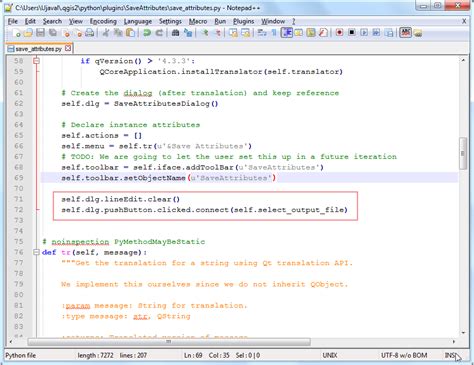This screenshot has width=474, height=365.
Task: Click the Undo green arrow icon
Action: click(147, 33)
